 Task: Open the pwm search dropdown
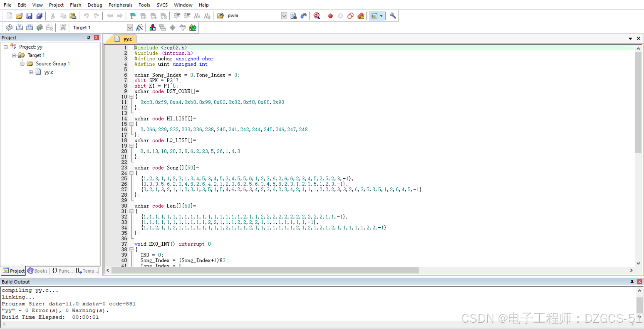284,16
